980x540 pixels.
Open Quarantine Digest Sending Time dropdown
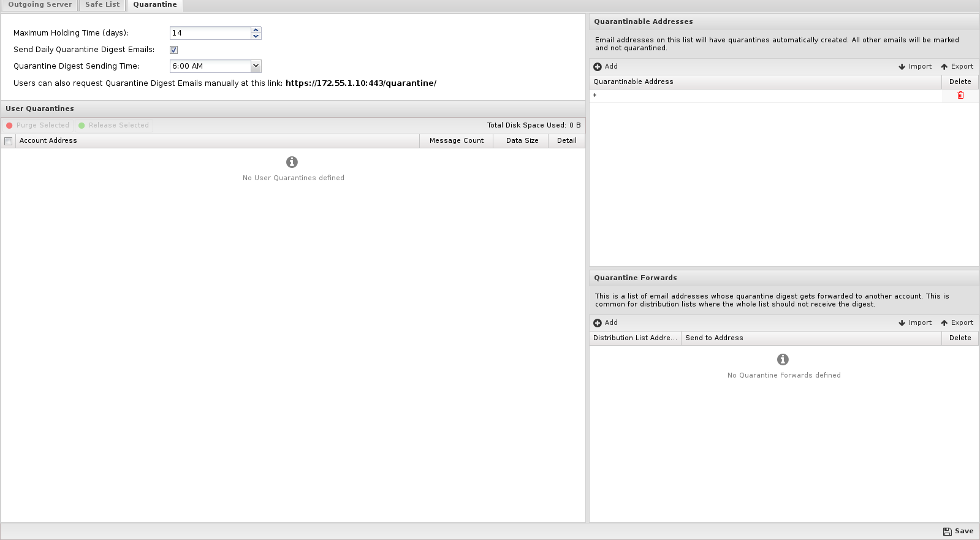[x=256, y=66]
